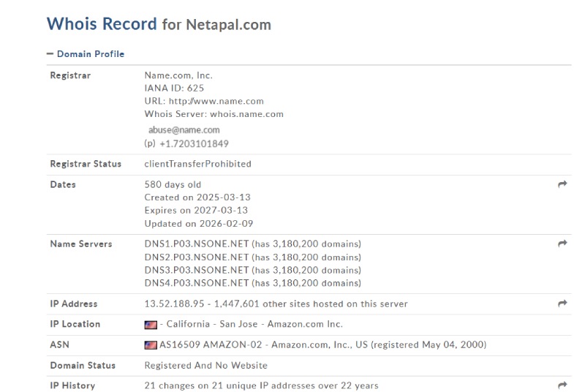The height and width of the screenshot is (392, 585).
Task: Select the Whois Server whois.name.com text
Action: 214,114
